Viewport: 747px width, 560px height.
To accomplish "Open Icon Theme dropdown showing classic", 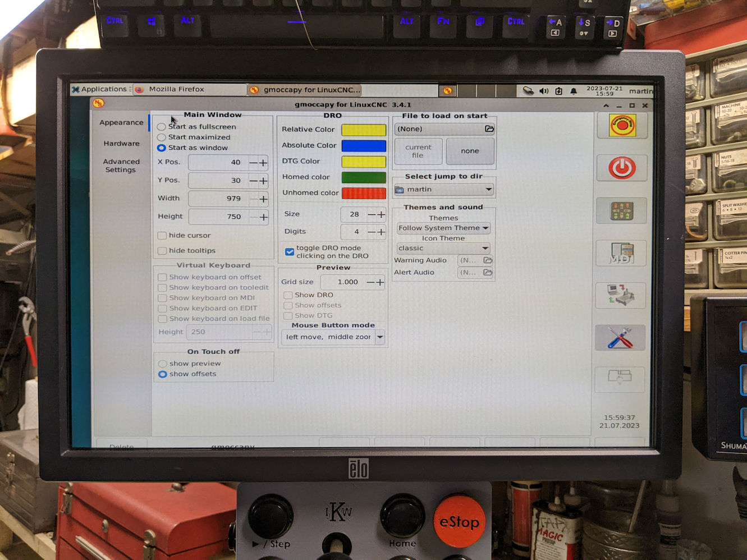I will [x=443, y=248].
